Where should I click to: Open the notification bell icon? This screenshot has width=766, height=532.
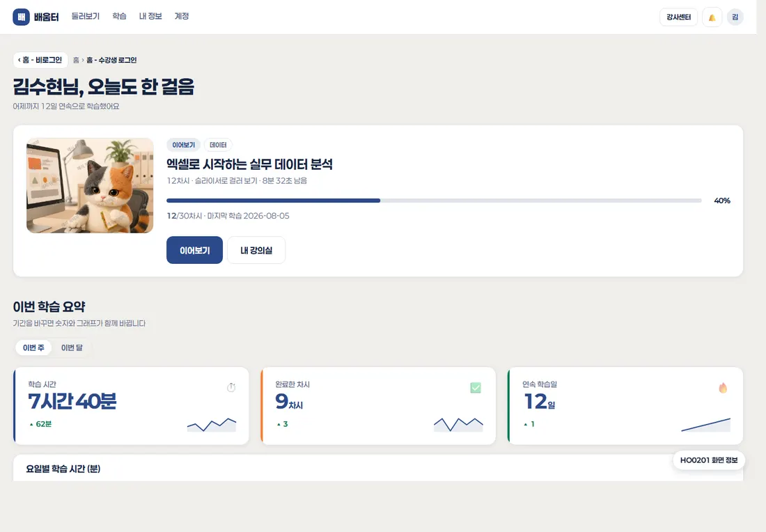(x=712, y=17)
